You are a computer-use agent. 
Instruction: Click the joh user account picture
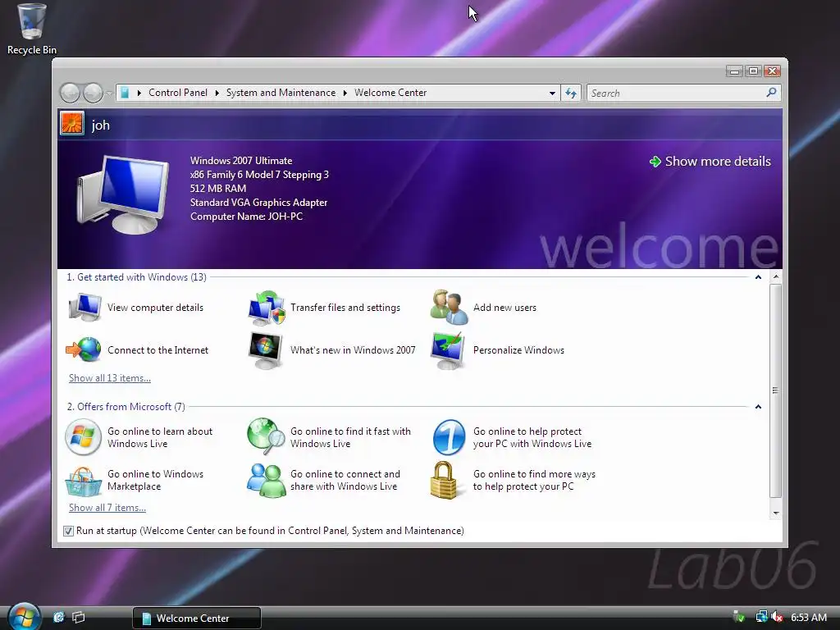tap(72, 124)
